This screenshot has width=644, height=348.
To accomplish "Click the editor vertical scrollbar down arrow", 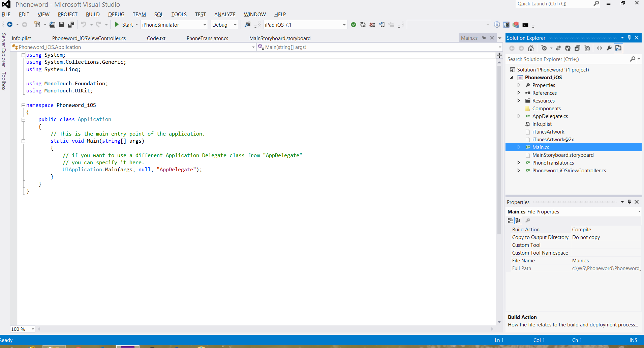I will (499, 322).
